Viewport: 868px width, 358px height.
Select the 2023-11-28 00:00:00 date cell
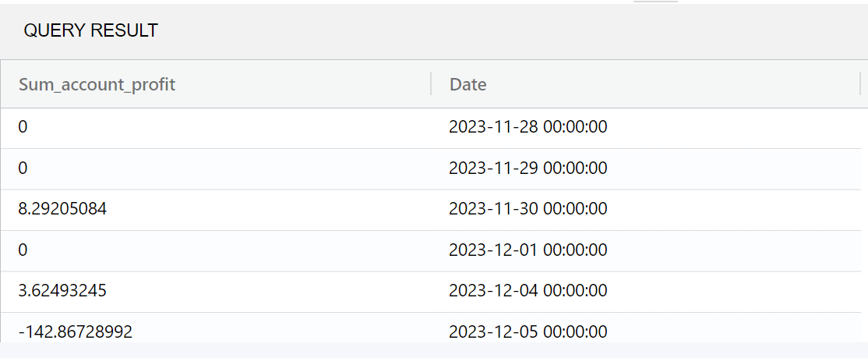tap(528, 127)
